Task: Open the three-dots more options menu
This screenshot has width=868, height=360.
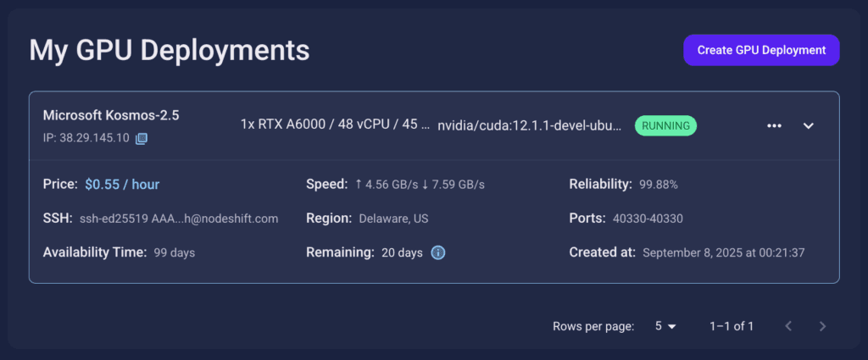Action: pyautogui.click(x=774, y=126)
